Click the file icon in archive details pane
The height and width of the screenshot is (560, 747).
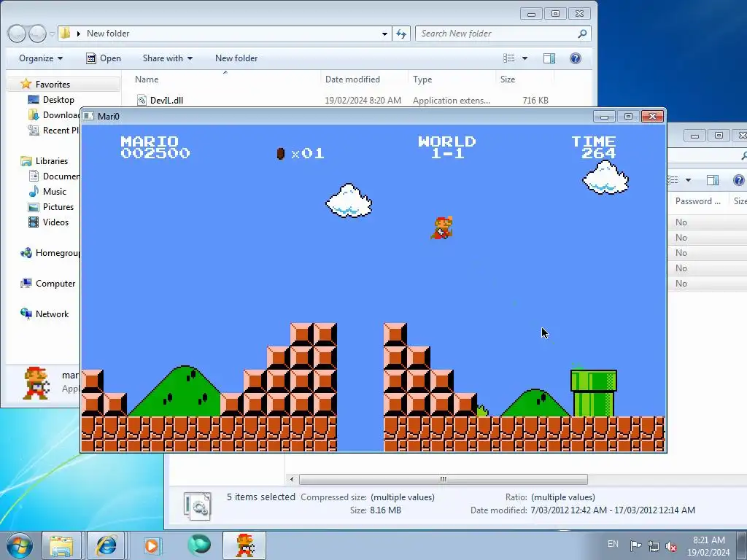[x=197, y=505]
